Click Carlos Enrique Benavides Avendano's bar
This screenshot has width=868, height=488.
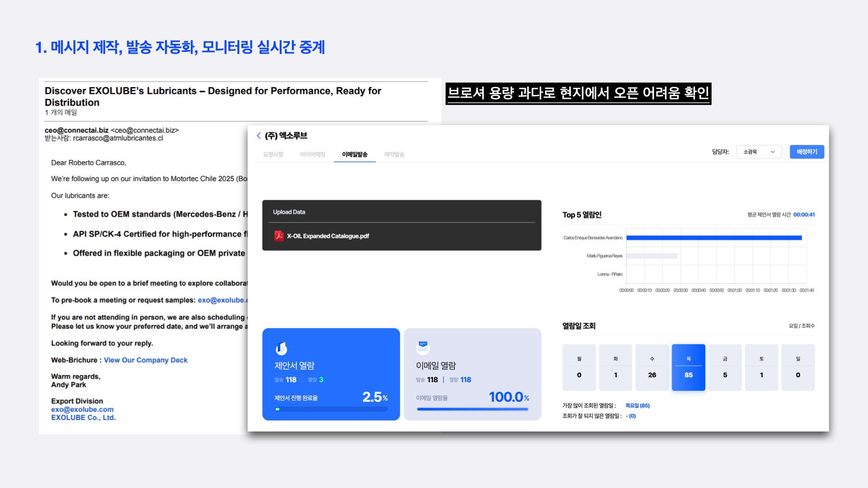point(714,238)
